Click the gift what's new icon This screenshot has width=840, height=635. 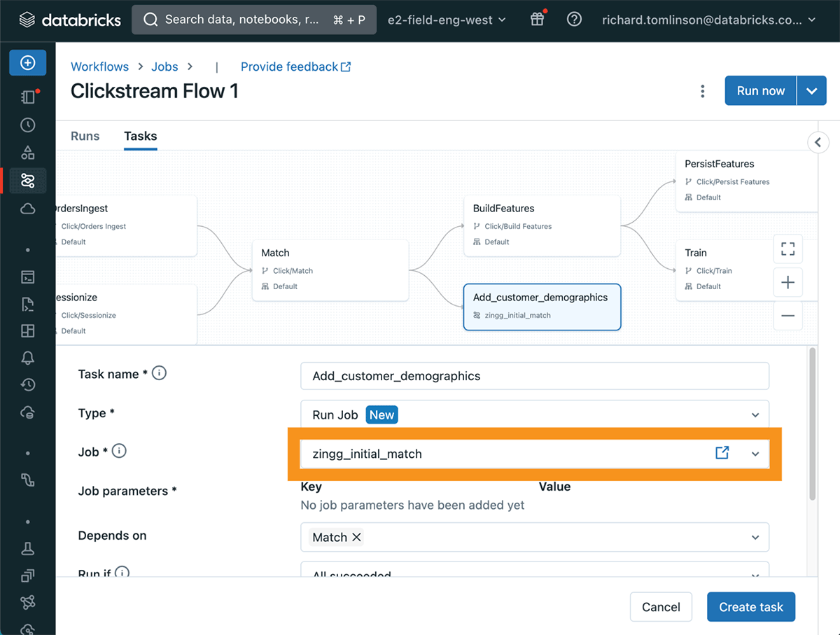pyautogui.click(x=537, y=20)
